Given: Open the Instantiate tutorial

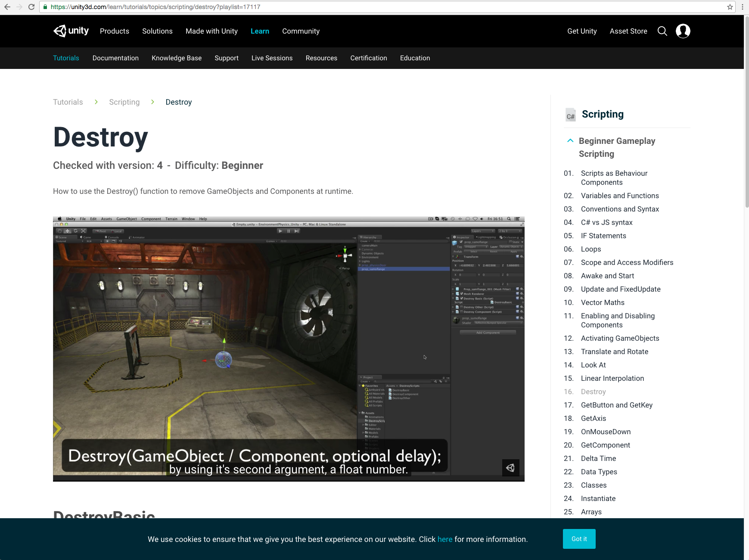Looking at the screenshot, I should [x=598, y=498].
